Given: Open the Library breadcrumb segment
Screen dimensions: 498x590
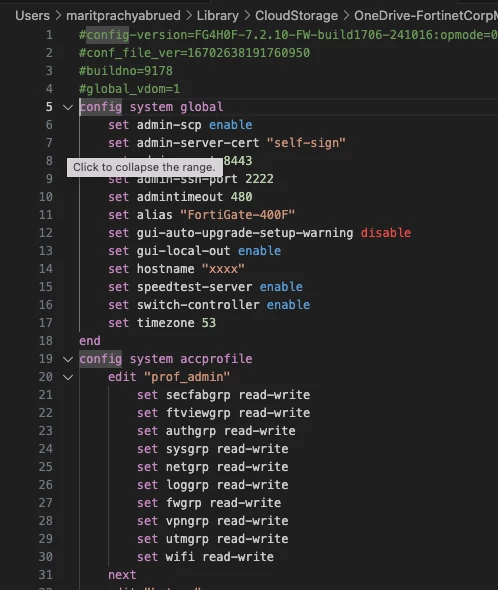Looking at the screenshot, I should tap(218, 16).
